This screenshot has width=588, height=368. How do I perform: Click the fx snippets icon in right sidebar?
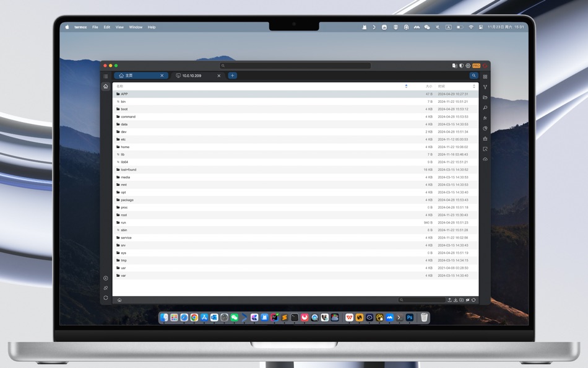click(x=485, y=118)
